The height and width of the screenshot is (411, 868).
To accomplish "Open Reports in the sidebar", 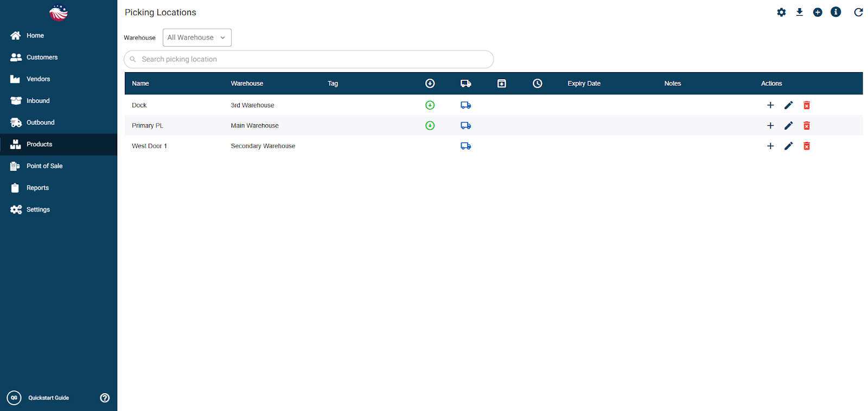I will (59, 188).
